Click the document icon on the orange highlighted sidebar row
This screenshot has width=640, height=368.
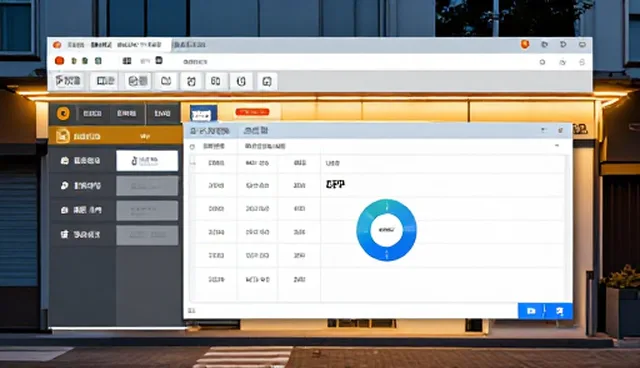(x=62, y=136)
